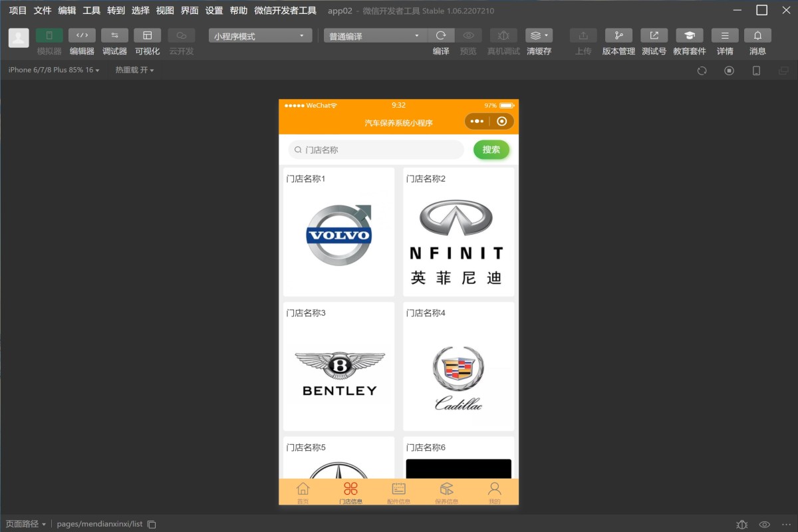This screenshot has height=532, width=798.
Task: Open the 工具 menu
Action: (92, 11)
